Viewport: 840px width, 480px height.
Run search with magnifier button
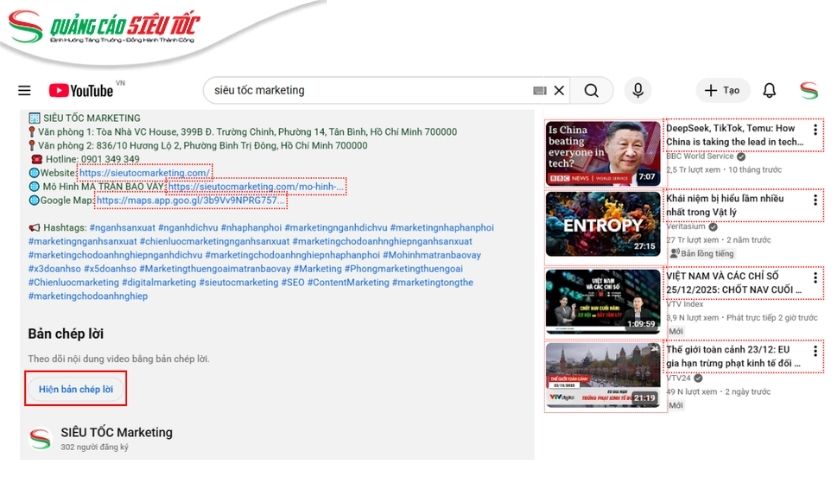coord(591,91)
